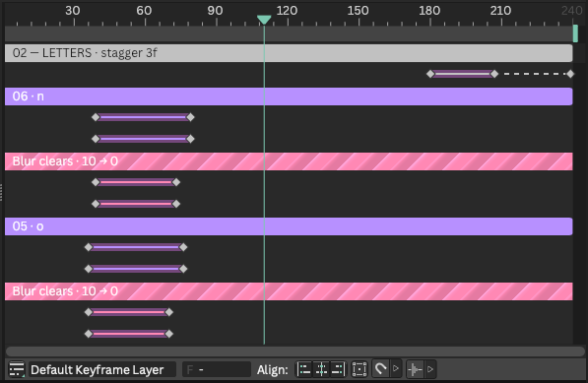Click the frame 120 mark on the ruler
The width and height of the screenshot is (588, 383).
(x=288, y=10)
